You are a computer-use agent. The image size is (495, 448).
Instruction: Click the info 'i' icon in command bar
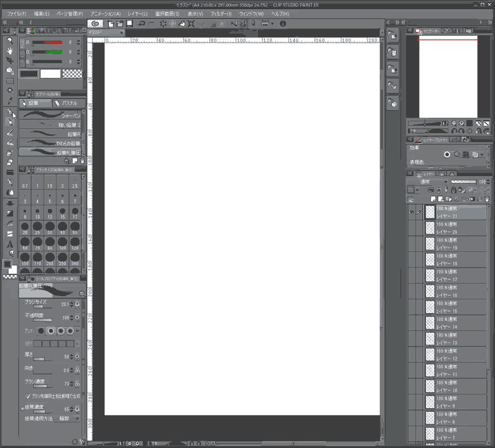pos(283,24)
